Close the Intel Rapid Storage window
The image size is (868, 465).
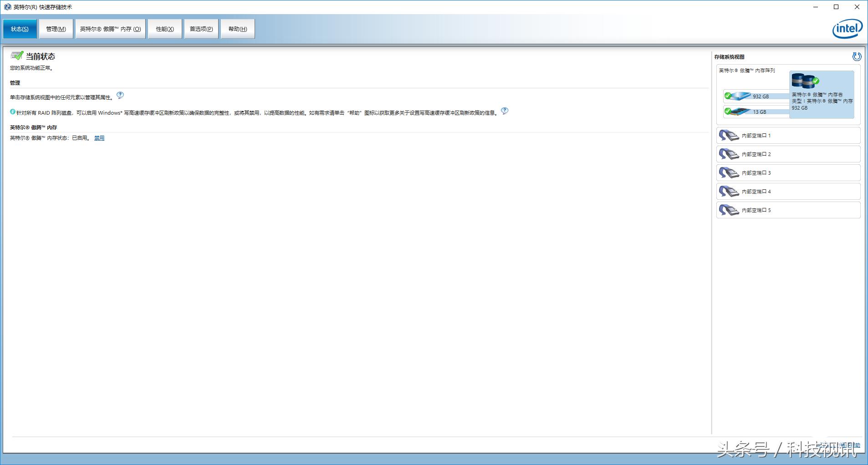click(857, 7)
